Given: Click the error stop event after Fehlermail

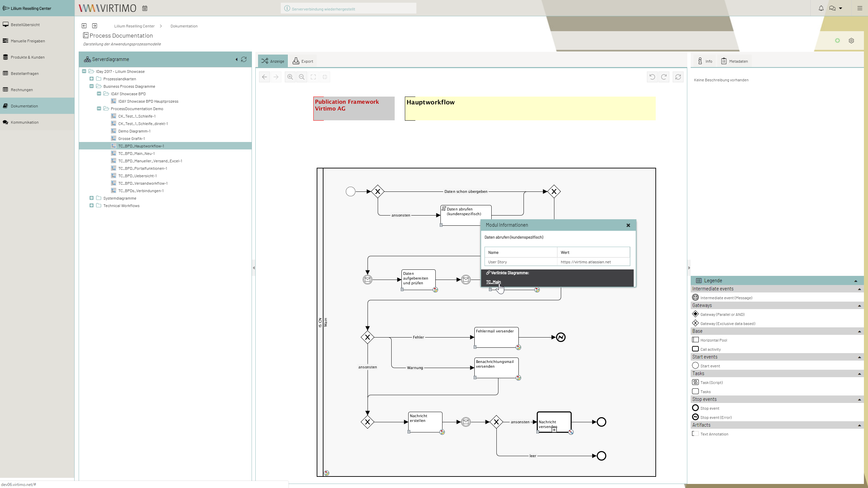Looking at the screenshot, I should [561, 337].
